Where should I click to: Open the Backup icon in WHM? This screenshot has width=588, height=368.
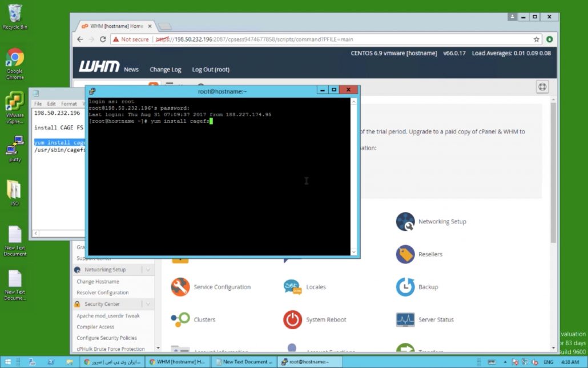point(405,287)
